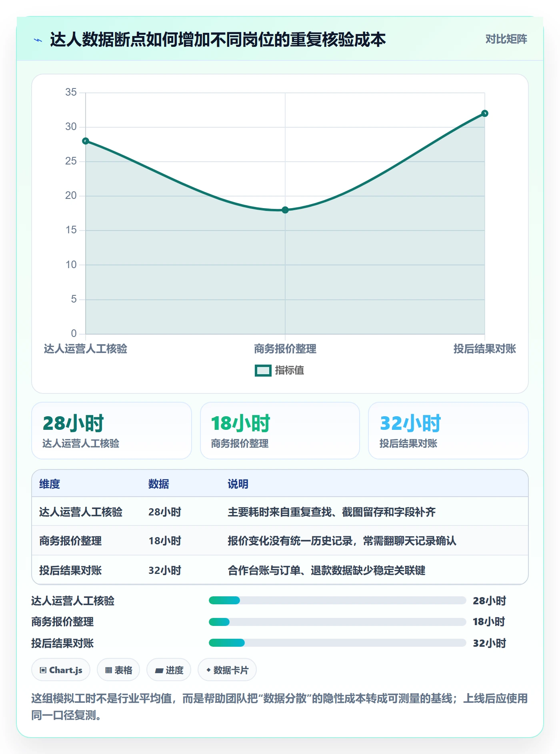
Task: Click the 28小时 value beside progress bar
Action: coord(490,601)
